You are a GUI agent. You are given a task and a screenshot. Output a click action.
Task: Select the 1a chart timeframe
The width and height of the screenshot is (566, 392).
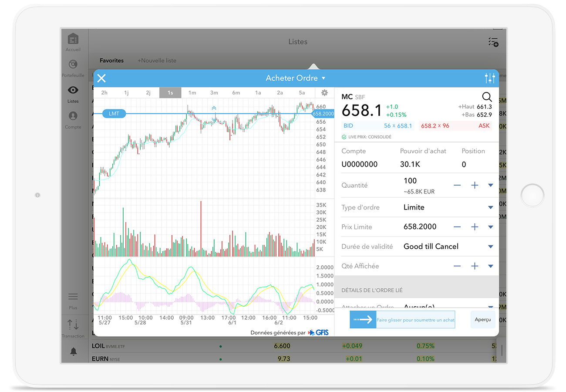258,93
